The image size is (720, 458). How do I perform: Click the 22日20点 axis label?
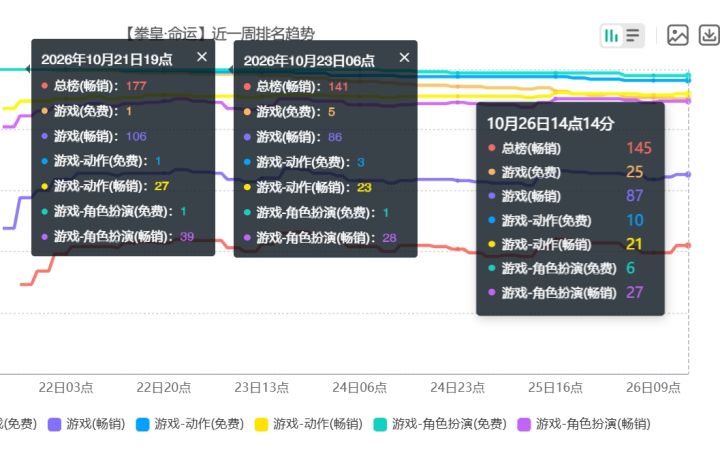163,388
